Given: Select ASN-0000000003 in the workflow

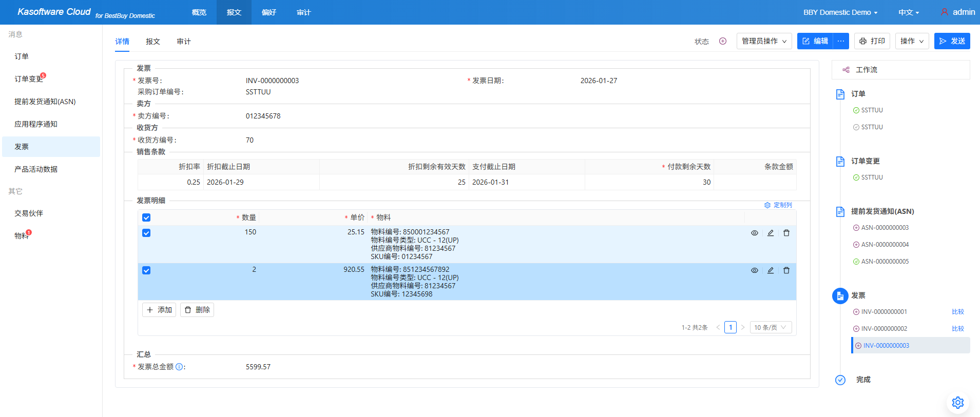Looking at the screenshot, I should (885, 228).
